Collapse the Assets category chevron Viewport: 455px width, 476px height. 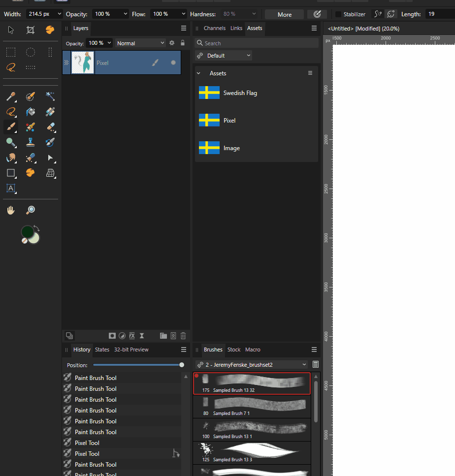[198, 73]
